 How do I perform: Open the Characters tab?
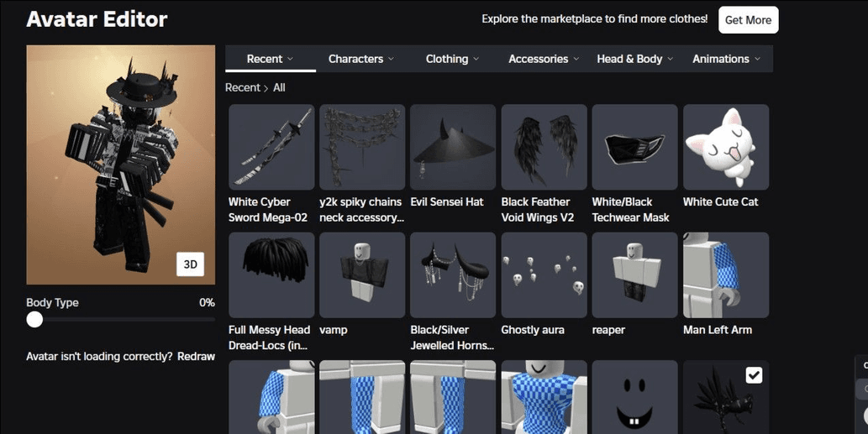coord(361,59)
